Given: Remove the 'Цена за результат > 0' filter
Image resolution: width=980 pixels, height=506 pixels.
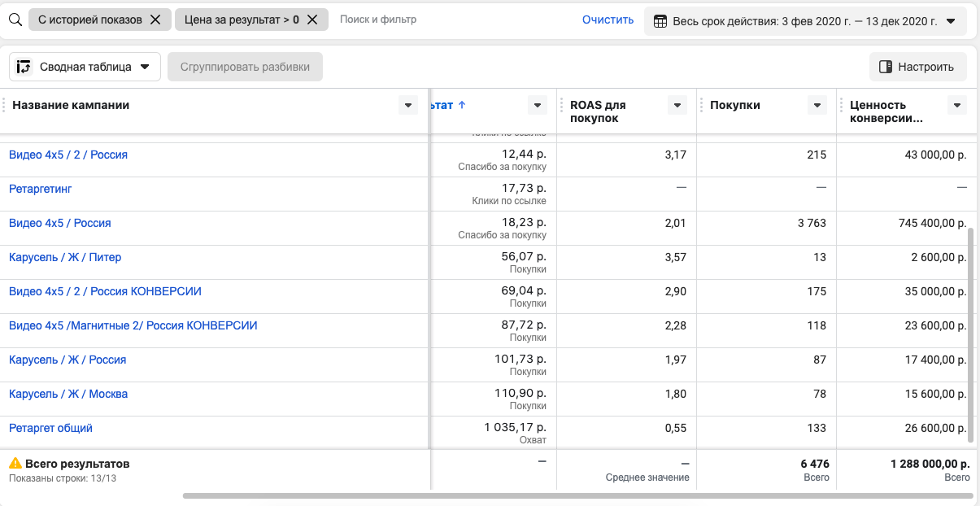Looking at the screenshot, I should [x=312, y=20].
